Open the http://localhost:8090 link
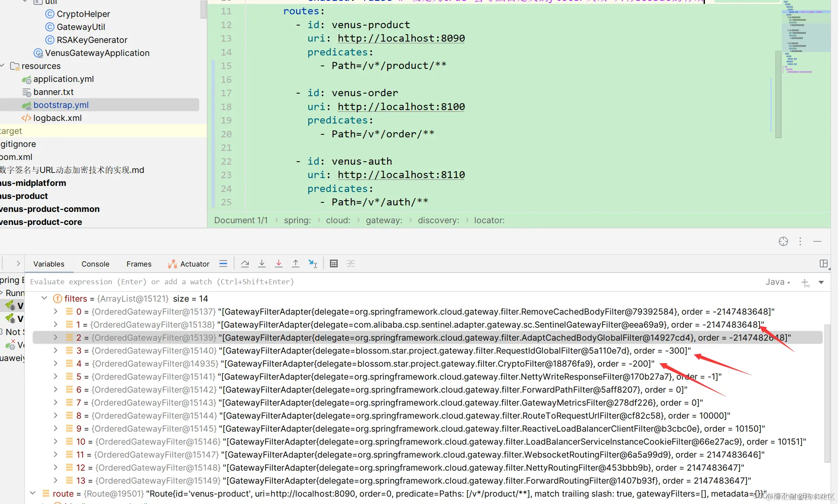The image size is (838, 504). (401, 38)
